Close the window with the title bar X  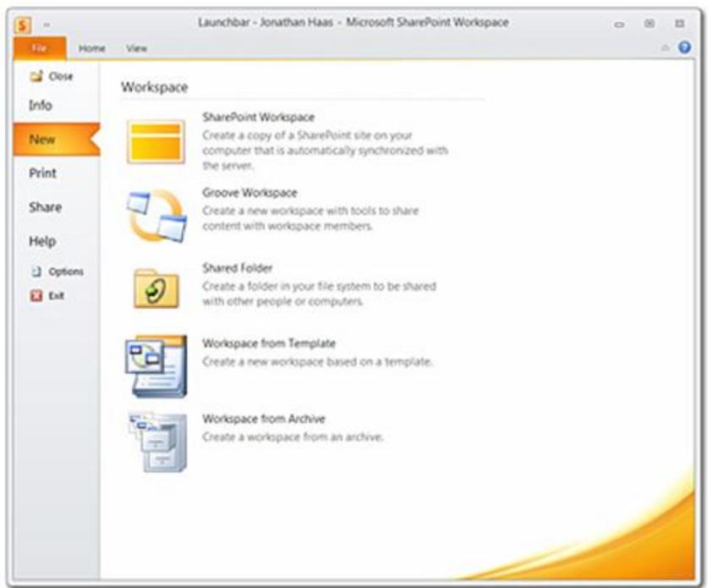point(679,24)
